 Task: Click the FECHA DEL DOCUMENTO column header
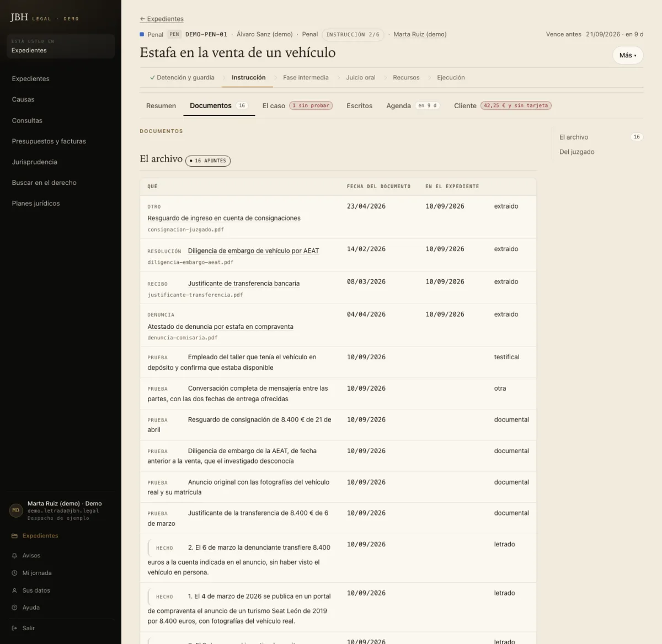point(378,187)
